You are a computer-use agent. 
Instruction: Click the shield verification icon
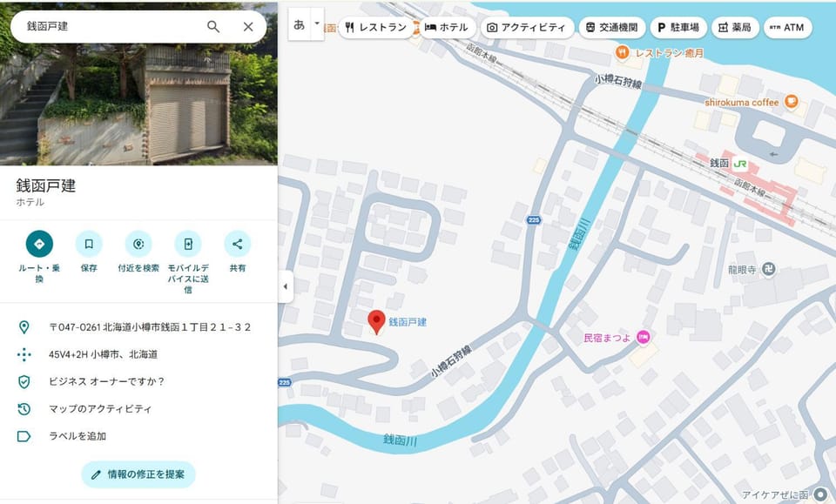[24, 381]
